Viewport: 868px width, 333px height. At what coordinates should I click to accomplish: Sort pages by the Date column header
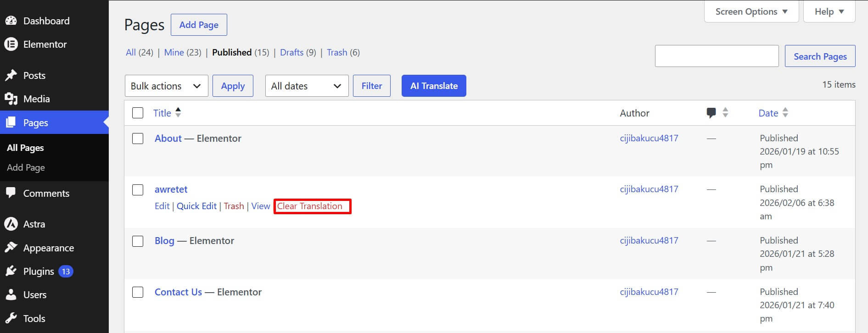click(x=768, y=113)
